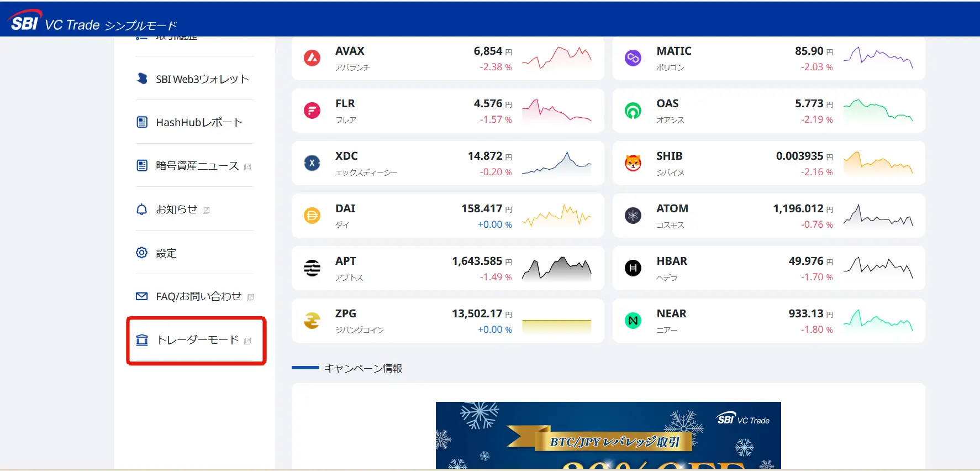Click external link icon beside 暗号資産ニュース
This screenshot has width=980, height=471.
point(247,167)
